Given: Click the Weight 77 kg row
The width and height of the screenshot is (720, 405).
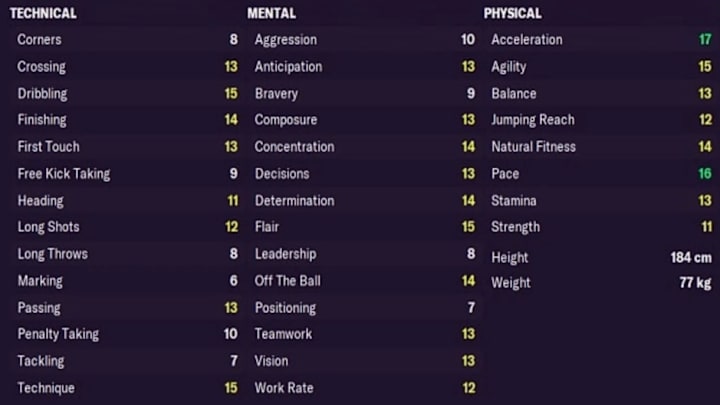Looking at the screenshot, I should tap(602, 282).
